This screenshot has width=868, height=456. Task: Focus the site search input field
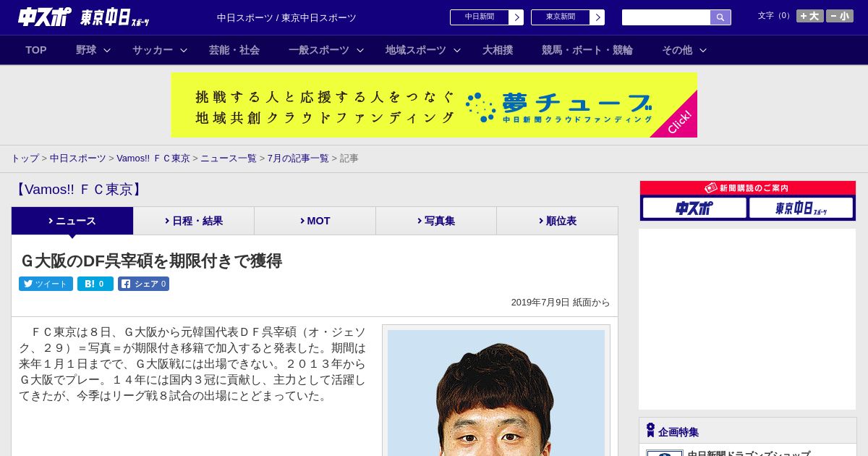point(666,17)
